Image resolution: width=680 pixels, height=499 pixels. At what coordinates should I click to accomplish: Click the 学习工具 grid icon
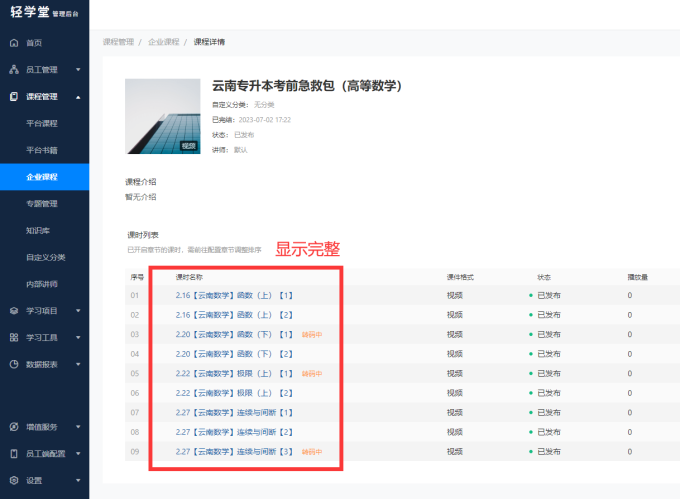pos(13,338)
